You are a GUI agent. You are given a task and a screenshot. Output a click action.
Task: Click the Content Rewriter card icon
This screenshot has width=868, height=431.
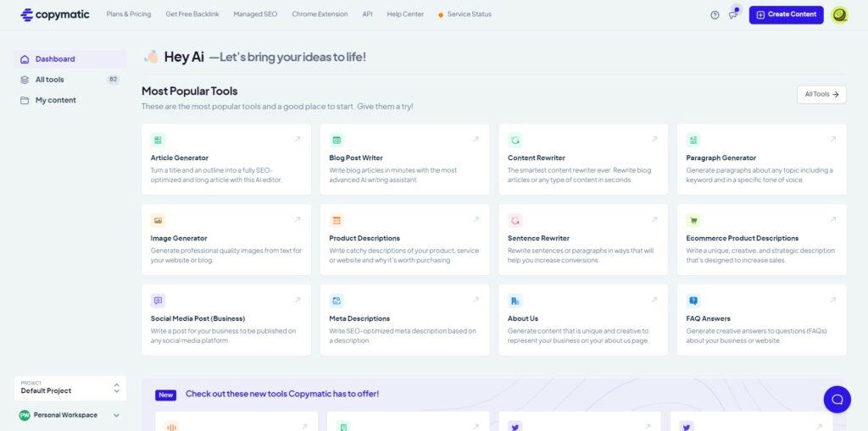pos(515,140)
